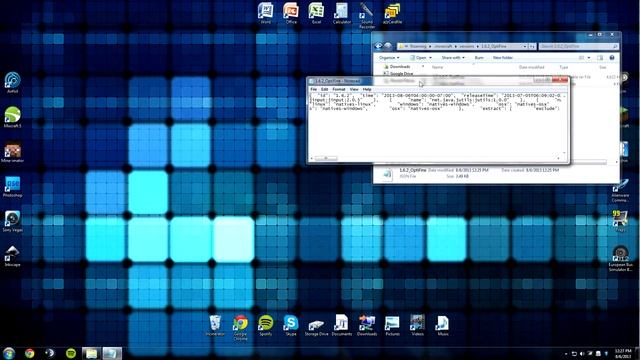Launch the European Bus Simulator desktop shortcut
The height and width of the screenshot is (360, 640).
620,258
